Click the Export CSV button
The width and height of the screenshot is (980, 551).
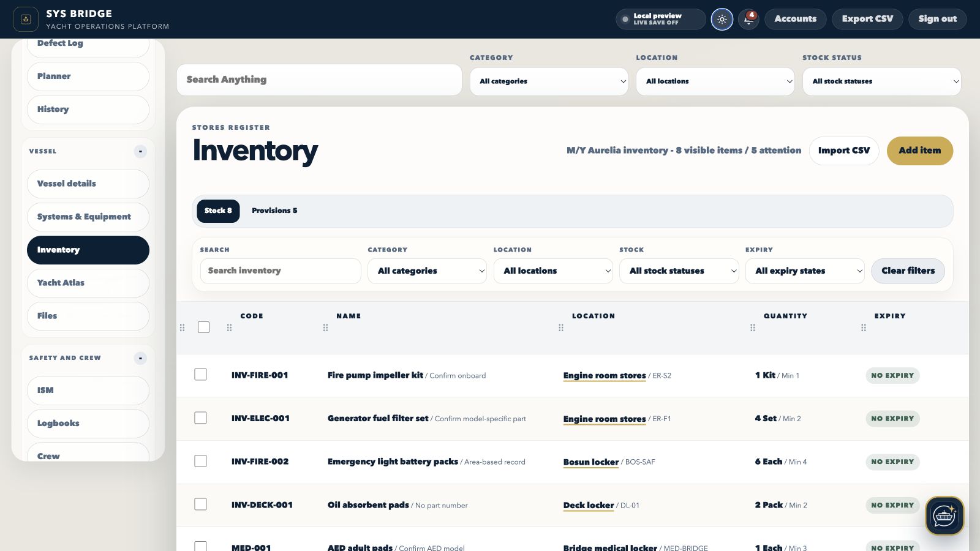pos(867,19)
